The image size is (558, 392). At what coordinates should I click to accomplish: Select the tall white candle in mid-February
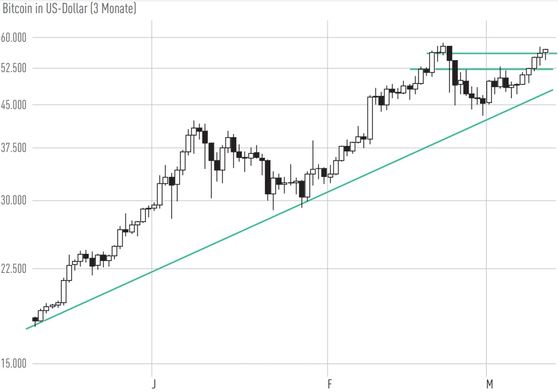click(x=370, y=117)
